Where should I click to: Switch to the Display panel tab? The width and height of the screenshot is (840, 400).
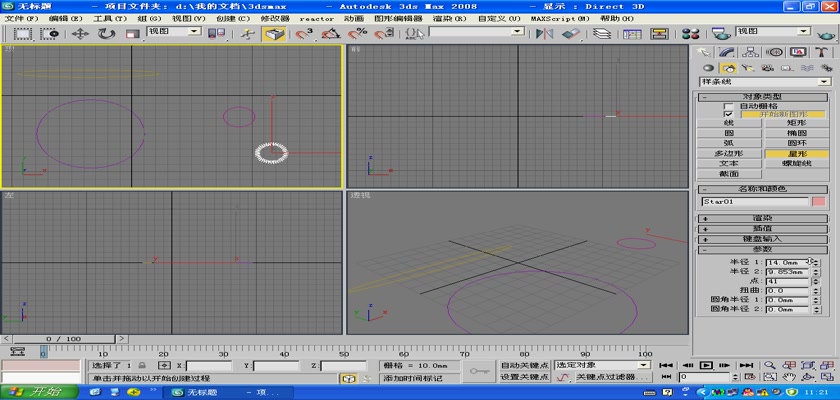(x=798, y=52)
